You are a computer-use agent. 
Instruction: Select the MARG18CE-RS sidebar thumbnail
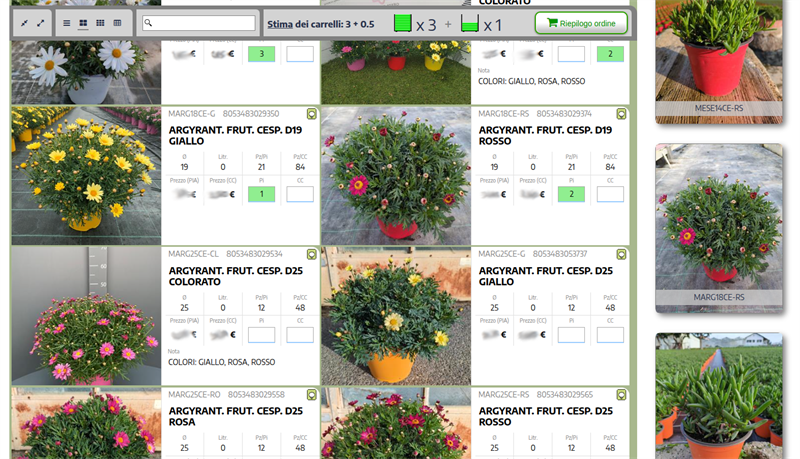(x=718, y=228)
